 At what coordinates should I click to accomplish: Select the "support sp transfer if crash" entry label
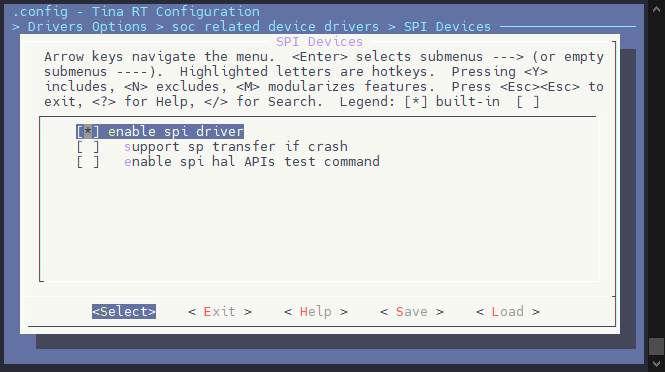236,147
